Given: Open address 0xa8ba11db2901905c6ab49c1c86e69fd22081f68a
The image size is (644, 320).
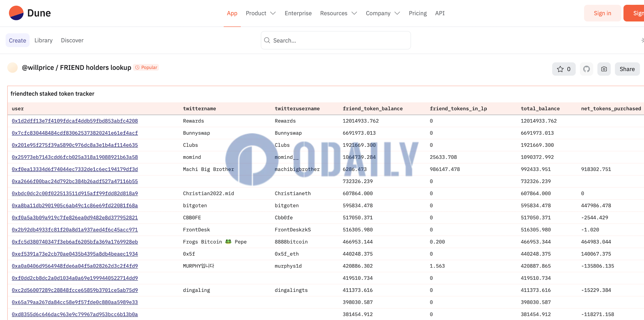Looking at the screenshot, I should click(75, 205).
